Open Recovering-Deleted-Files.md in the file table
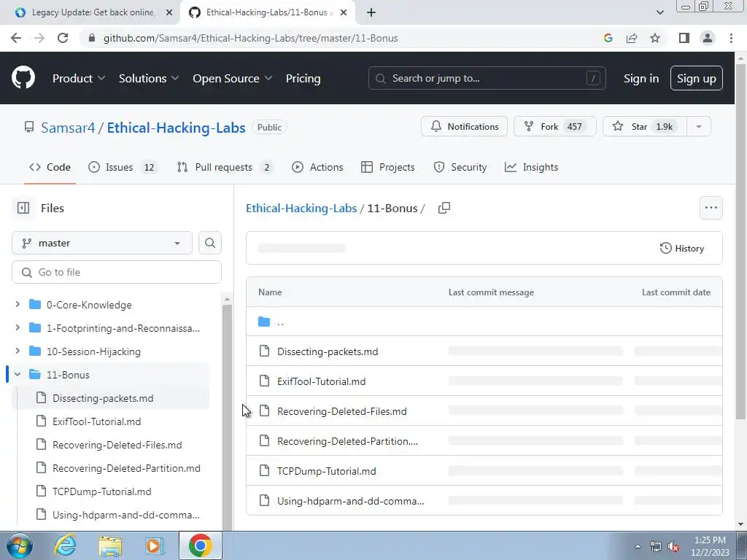Viewport: 747px width, 560px height. (342, 411)
